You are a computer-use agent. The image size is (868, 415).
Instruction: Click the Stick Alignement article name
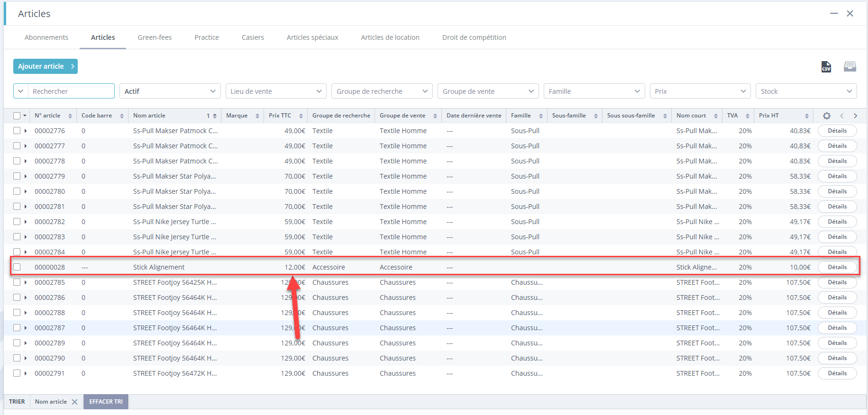tap(159, 267)
